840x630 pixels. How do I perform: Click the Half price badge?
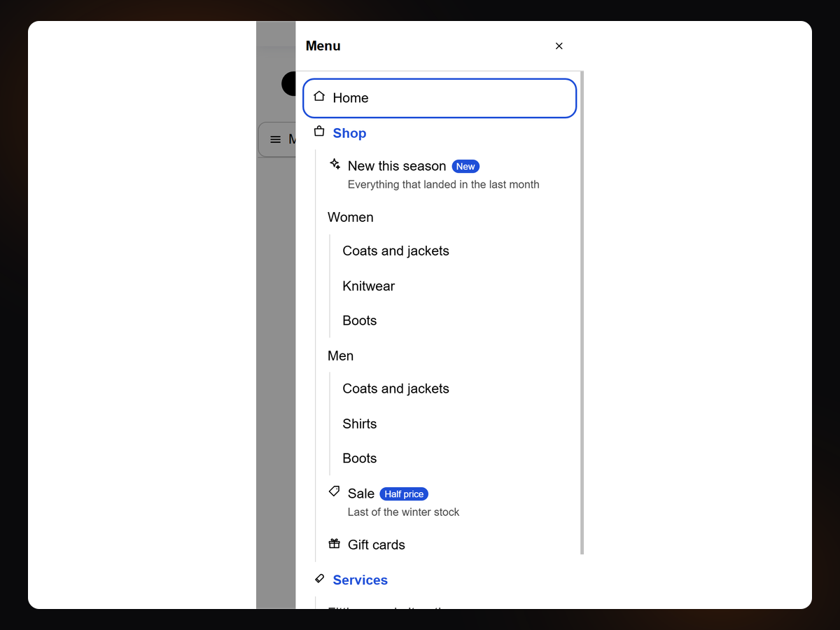[x=404, y=493]
